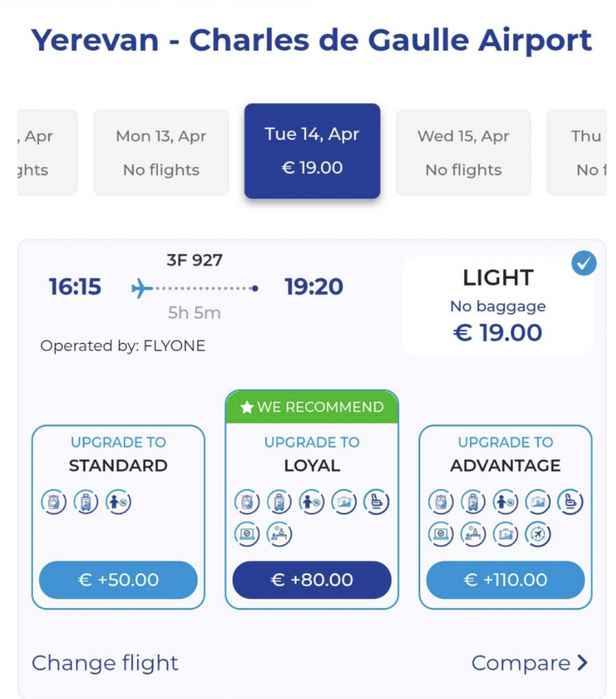Open the Change flight link
Screen dimensions: 616x699
pyautogui.click(x=105, y=663)
